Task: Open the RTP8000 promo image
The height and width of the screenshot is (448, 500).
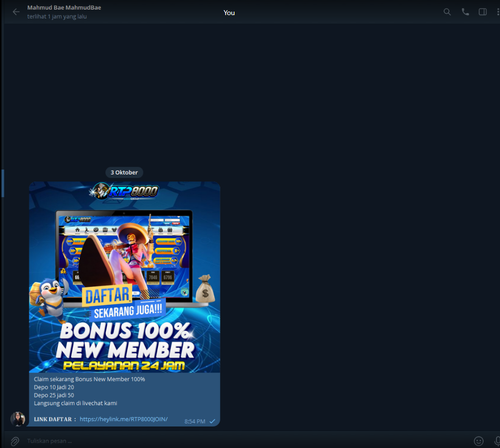Action: [x=124, y=277]
